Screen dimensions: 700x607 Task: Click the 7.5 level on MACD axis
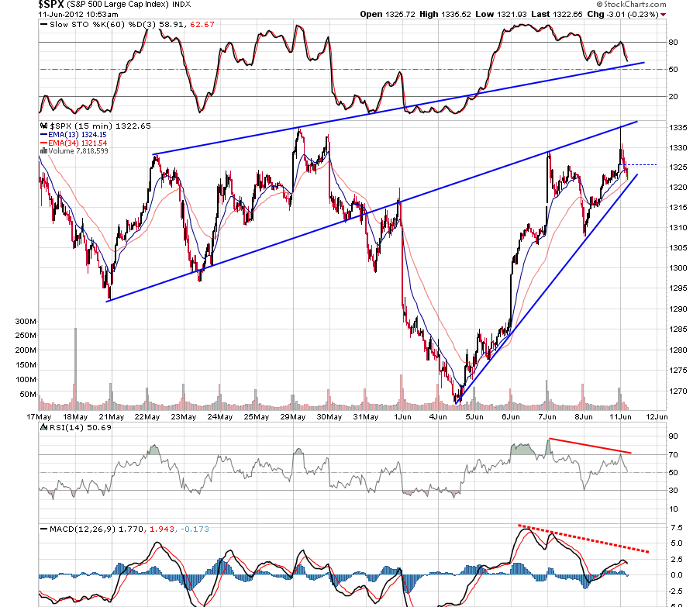click(677, 528)
